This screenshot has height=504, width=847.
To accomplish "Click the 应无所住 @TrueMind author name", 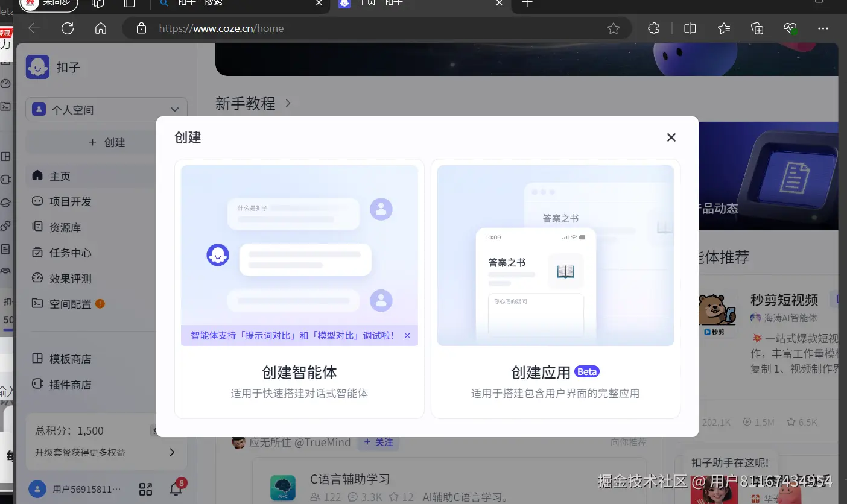I will coord(300,443).
